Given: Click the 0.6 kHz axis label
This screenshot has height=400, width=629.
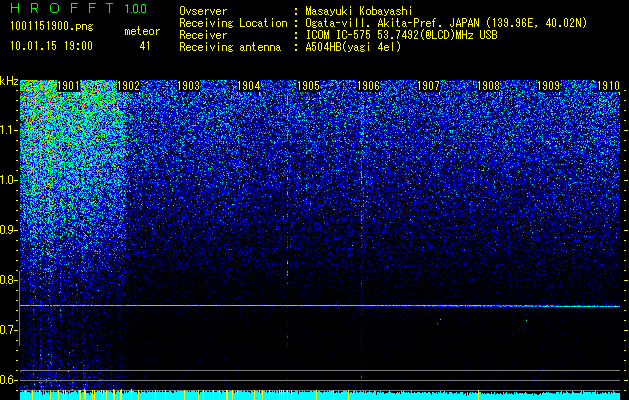Looking at the screenshot, I should [x=8, y=380].
